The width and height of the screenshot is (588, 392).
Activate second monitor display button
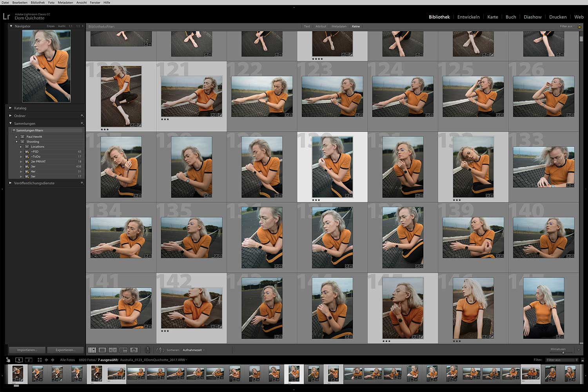(x=29, y=360)
